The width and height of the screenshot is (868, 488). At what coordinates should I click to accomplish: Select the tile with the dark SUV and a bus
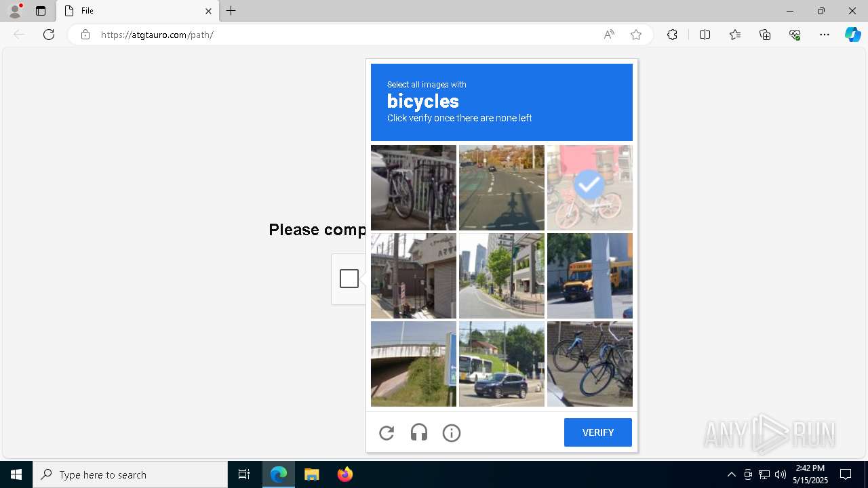[502, 364]
